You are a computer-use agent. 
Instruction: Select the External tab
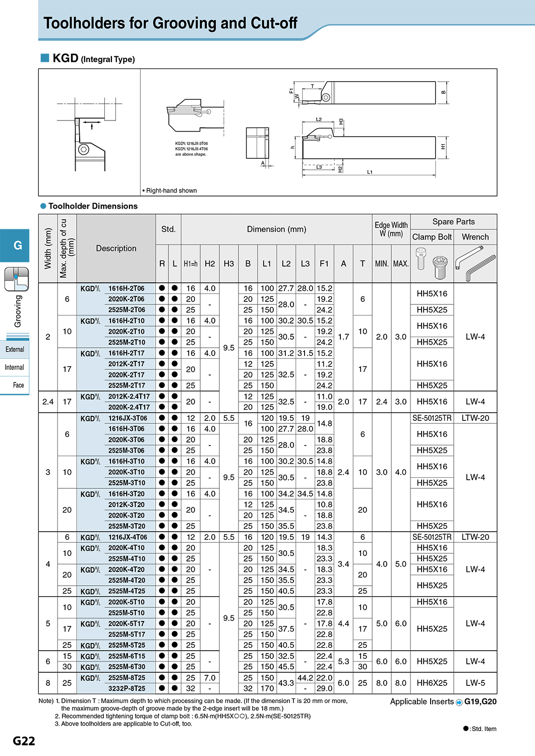click(x=15, y=349)
